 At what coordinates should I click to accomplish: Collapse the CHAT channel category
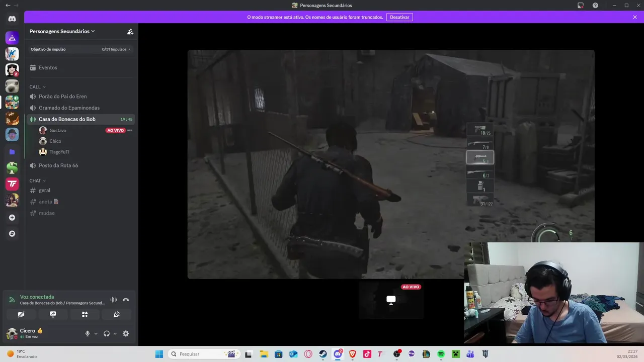pyautogui.click(x=37, y=180)
